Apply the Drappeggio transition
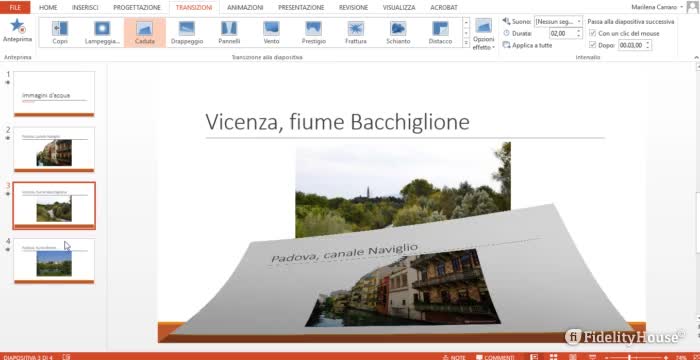700x360 pixels. [187, 32]
